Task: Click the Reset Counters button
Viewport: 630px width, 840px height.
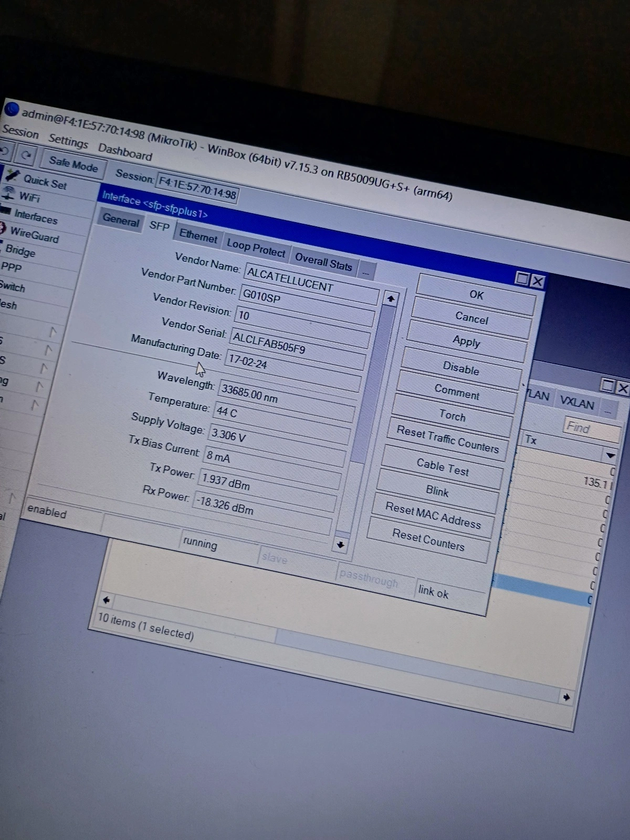Action: pyautogui.click(x=428, y=541)
